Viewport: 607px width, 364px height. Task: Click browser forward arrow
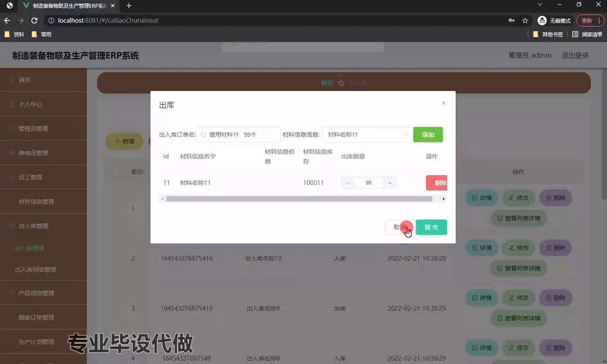21,20
